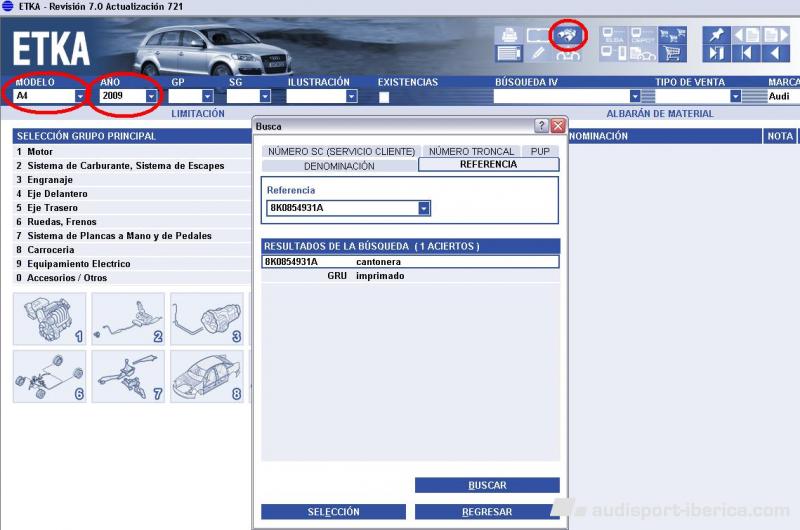The width and height of the screenshot is (800, 530).
Task: Open the GP dropdown
Action: [207, 96]
